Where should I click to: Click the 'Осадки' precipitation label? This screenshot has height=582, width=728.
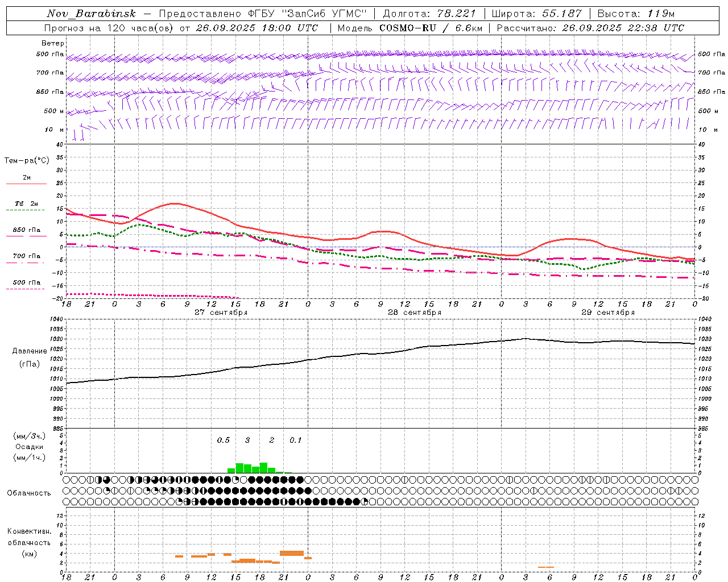pyautogui.click(x=29, y=447)
